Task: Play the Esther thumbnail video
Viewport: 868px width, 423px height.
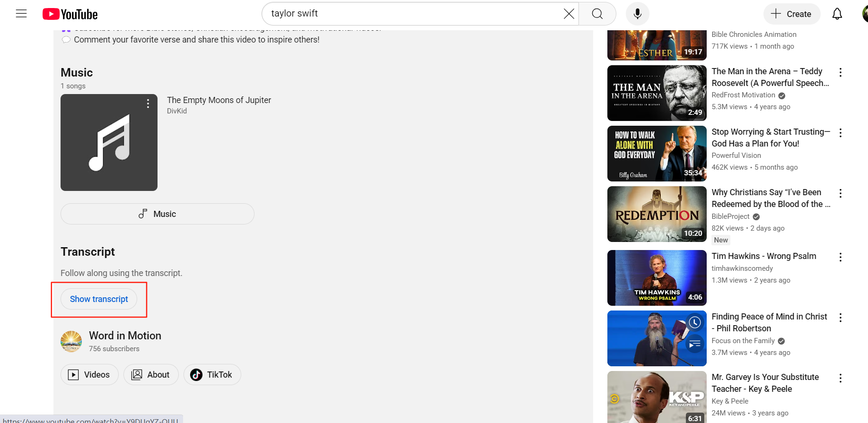Action: [x=657, y=45]
